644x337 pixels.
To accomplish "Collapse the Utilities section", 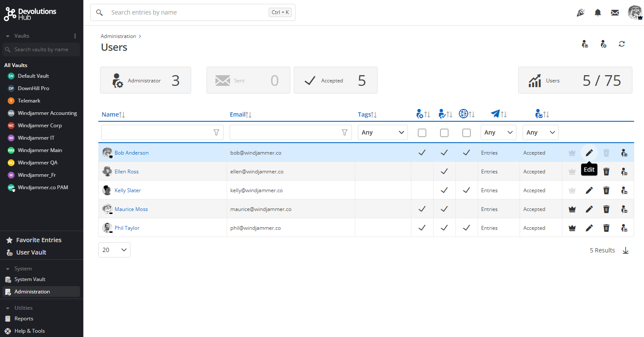I will 8,308.
